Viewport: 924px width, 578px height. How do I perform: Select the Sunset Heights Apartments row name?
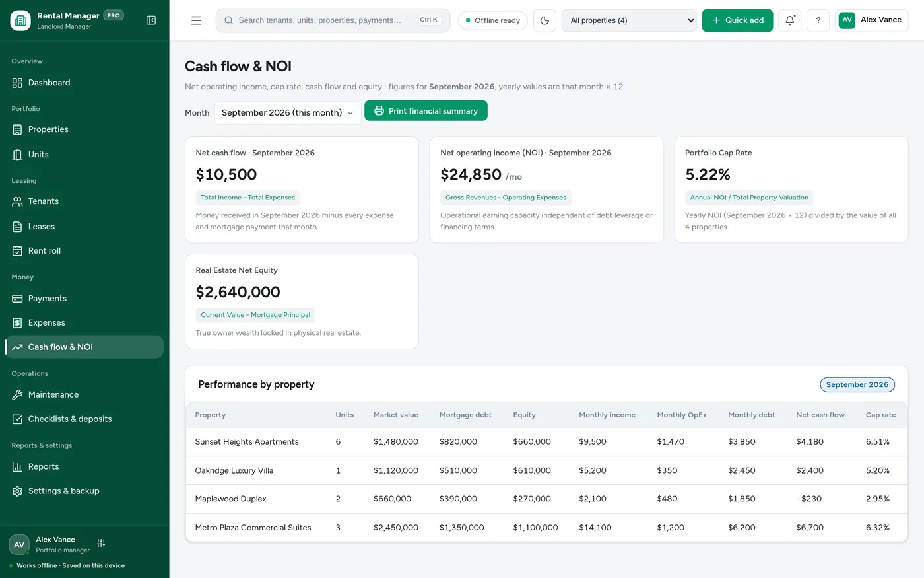coord(247,442)
